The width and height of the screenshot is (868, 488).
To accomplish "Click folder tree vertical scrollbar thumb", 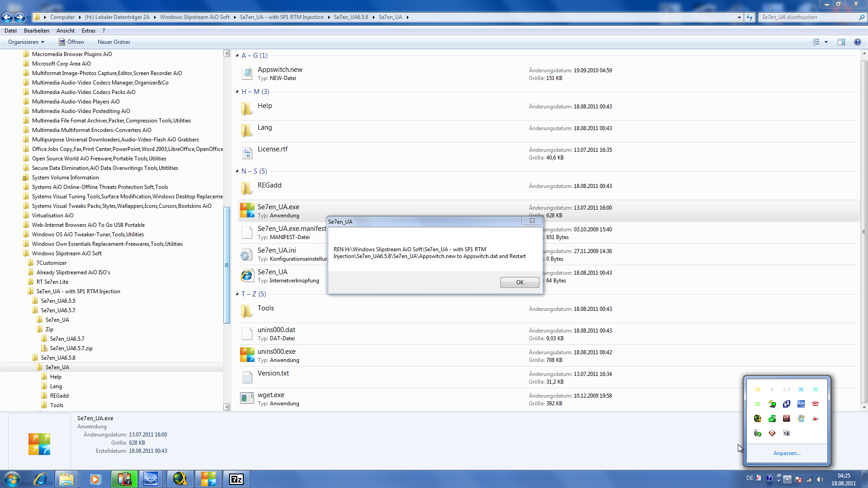I will (x=226, y=265).
